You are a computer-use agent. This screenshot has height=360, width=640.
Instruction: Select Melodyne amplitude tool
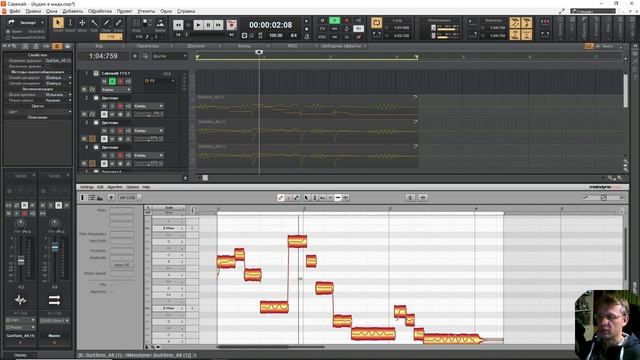coord(330,198)
